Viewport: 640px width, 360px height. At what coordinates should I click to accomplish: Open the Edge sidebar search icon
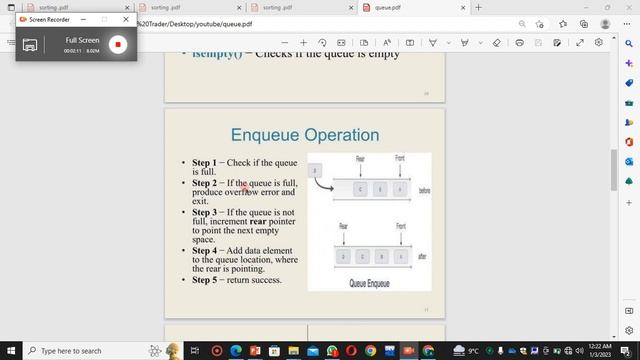(629, 43)
